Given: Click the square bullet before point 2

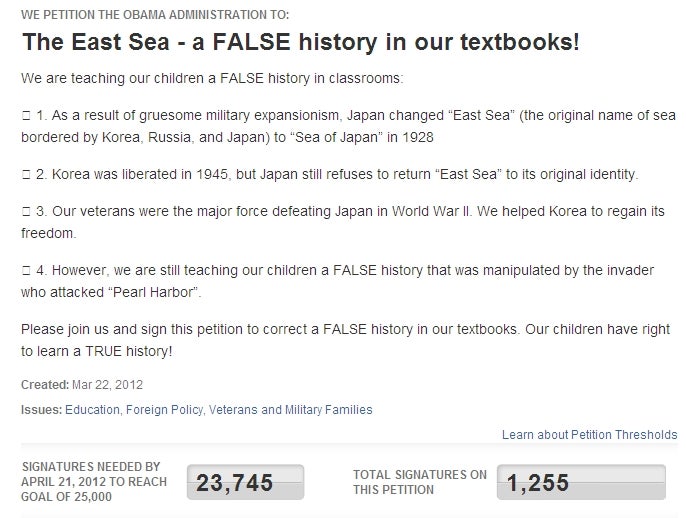Looking at the screenshot, I should pyautogui.click(x=26, y=176).
